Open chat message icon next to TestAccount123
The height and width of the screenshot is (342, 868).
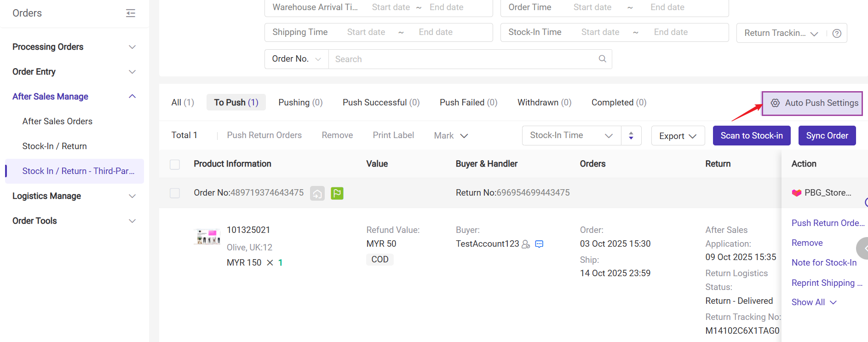tap(539, 244)
